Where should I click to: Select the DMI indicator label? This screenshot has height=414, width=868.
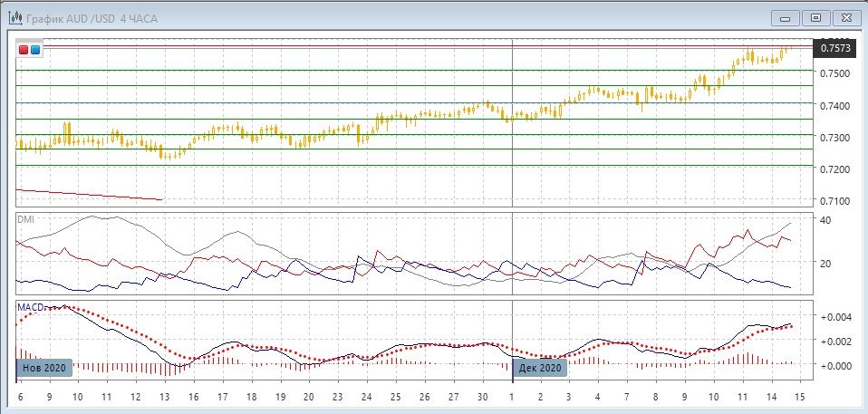[25, 219]
